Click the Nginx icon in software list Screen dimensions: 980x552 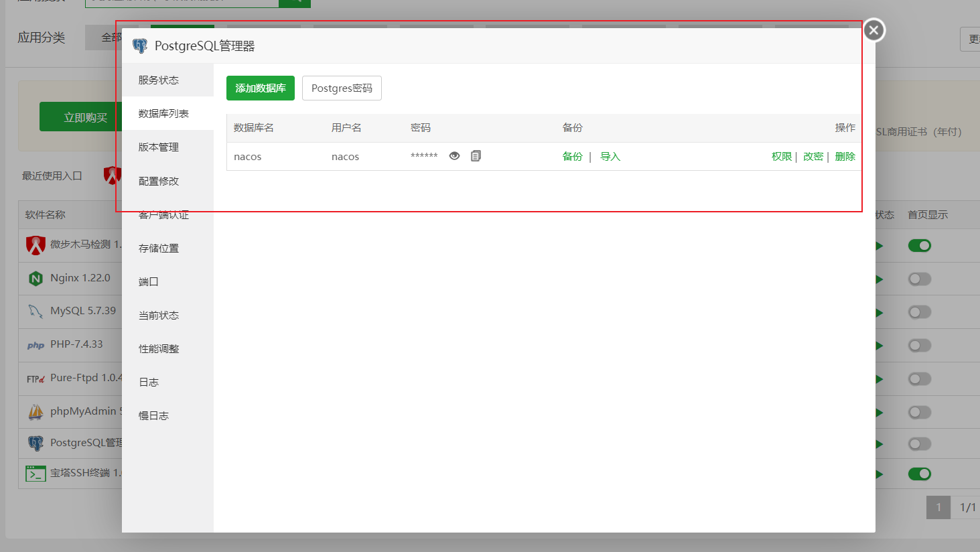tap(36, 279)
